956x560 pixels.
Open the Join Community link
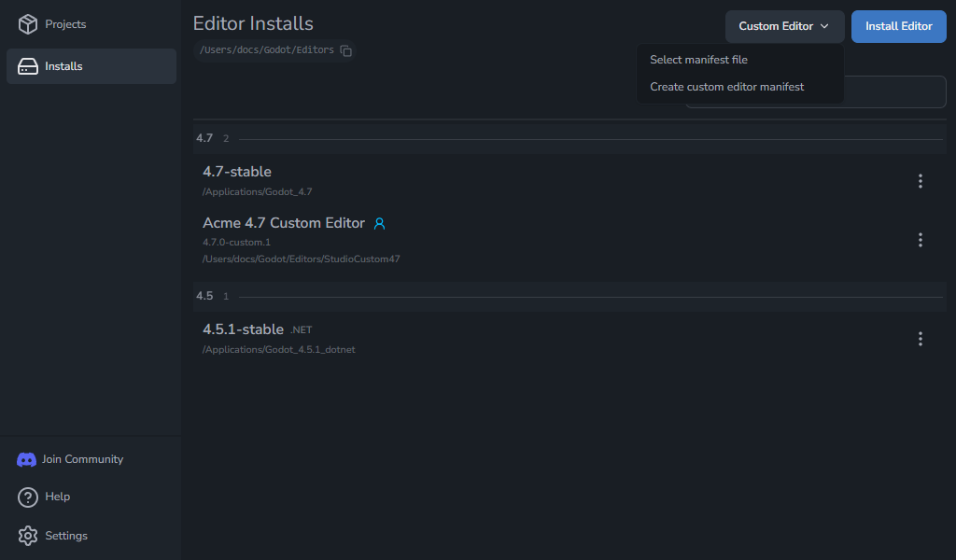82,459
